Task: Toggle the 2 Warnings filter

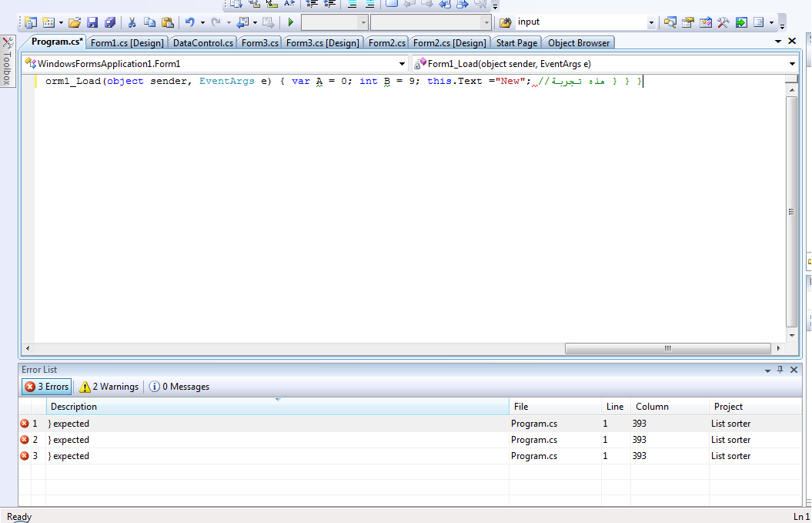Action: coord(109,387)
